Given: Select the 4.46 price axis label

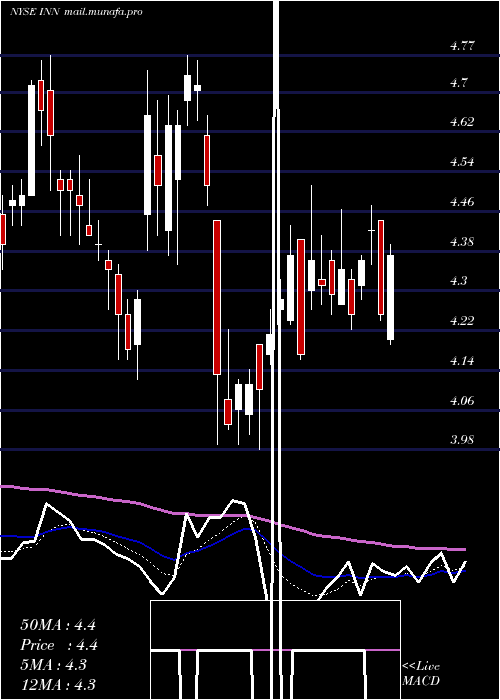Looking at the screenshot, I should [462, 202].
